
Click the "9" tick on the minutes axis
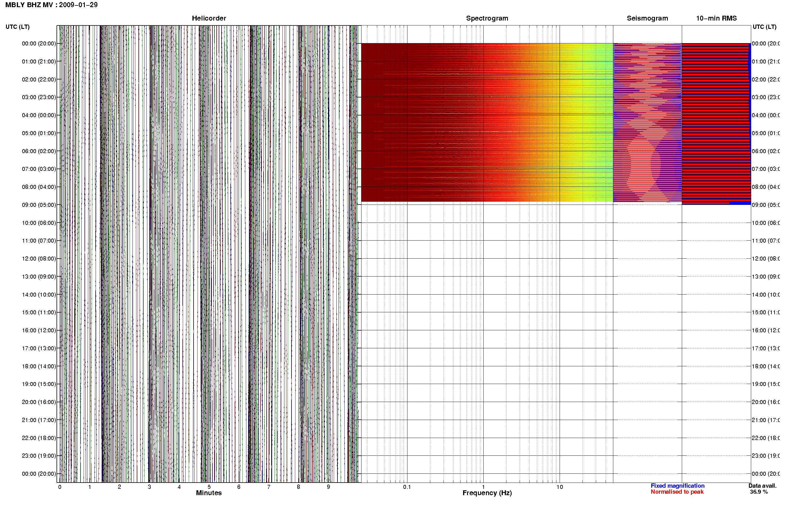(328, 487)
